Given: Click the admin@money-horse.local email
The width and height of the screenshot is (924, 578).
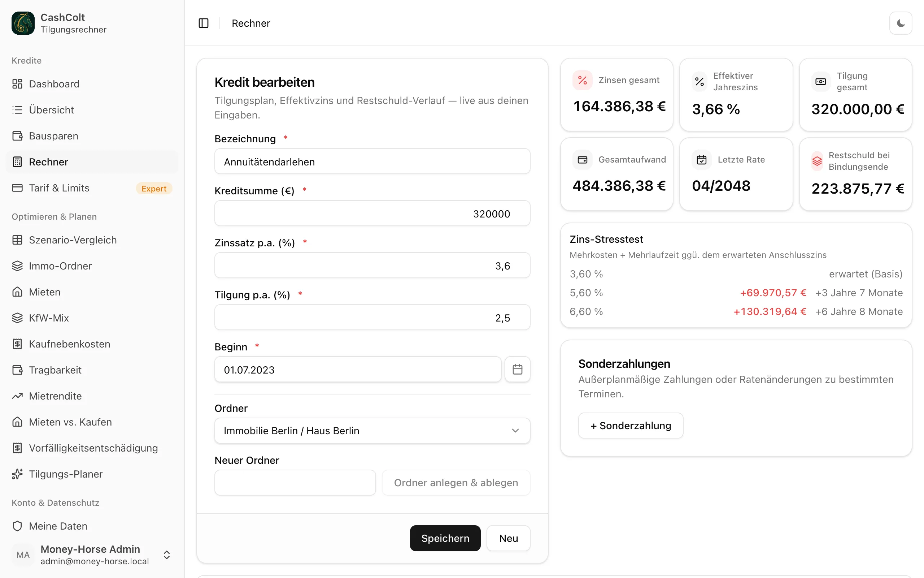Looking at the screenshot, I should click(95, 561).
